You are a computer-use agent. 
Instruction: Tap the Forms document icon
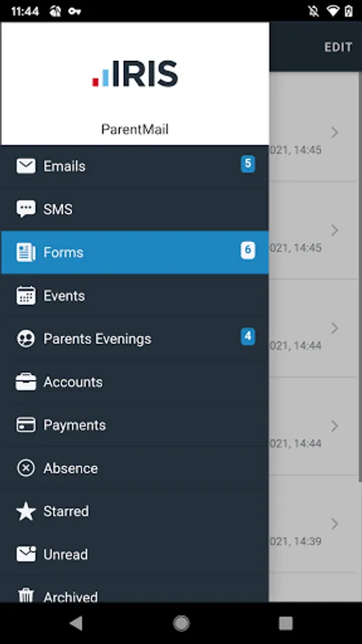click(x=26, y=252)
